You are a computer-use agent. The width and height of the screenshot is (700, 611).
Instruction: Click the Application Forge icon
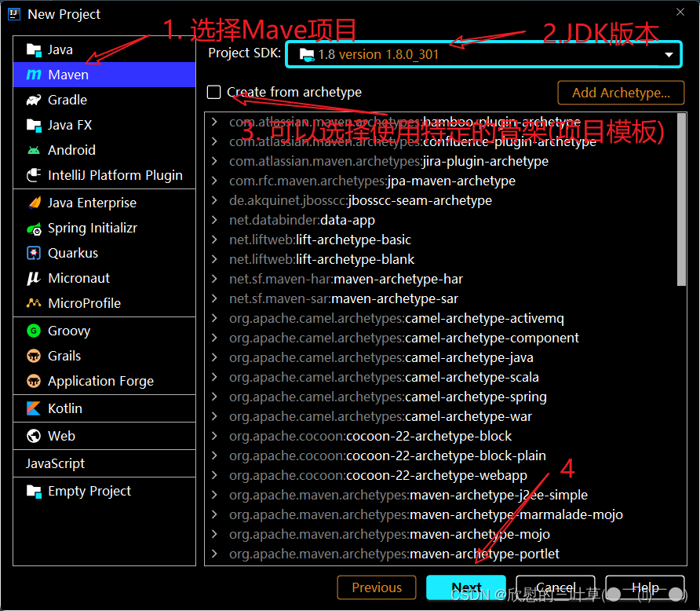point(34,381)
